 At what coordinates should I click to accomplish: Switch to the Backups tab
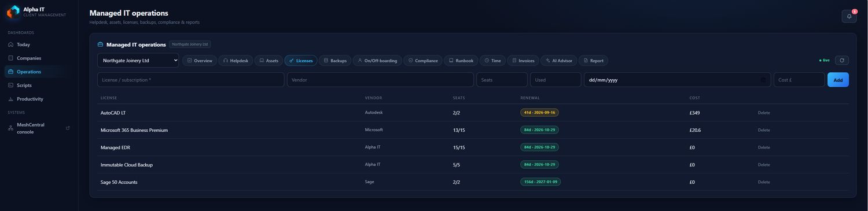tap(335, 60)
